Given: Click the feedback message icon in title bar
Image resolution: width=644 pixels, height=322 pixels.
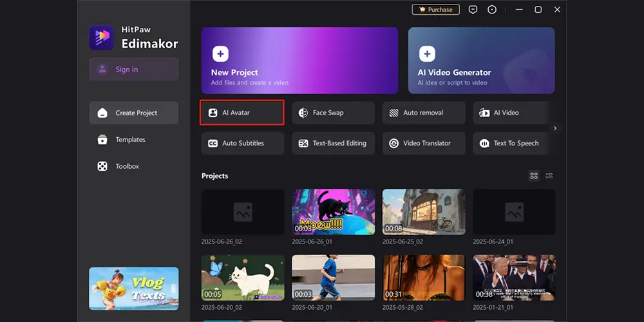Looking at the screenshot, I should (x=473, y=10).
